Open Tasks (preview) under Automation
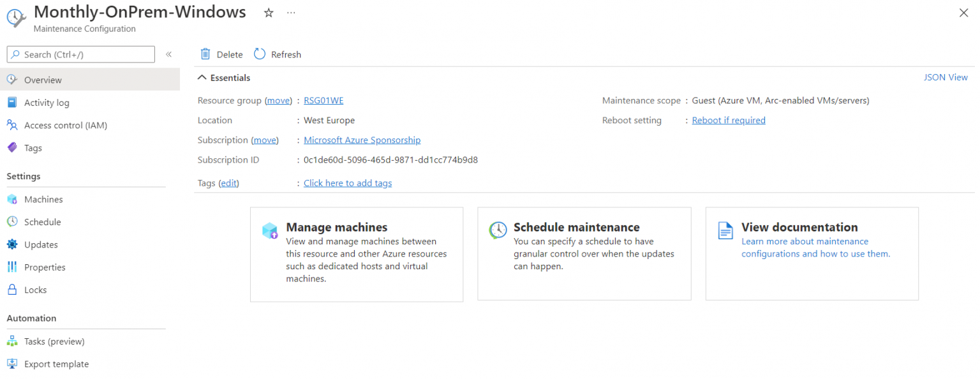This screenshot has width=980, height=379. (x=13, y=341)
